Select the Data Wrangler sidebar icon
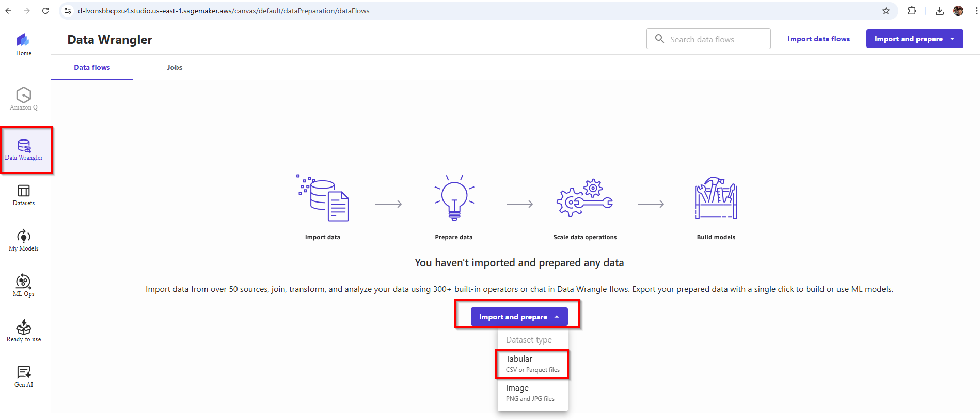Screen dimensions: 980x420 coord(24,149)
